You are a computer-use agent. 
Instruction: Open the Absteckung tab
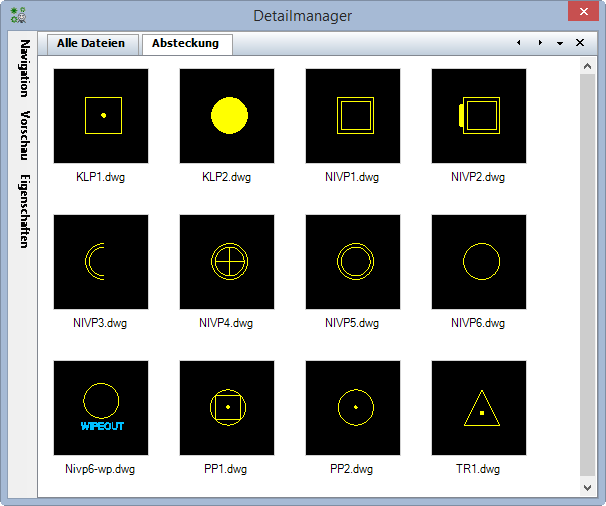click(x=186, y=44)
